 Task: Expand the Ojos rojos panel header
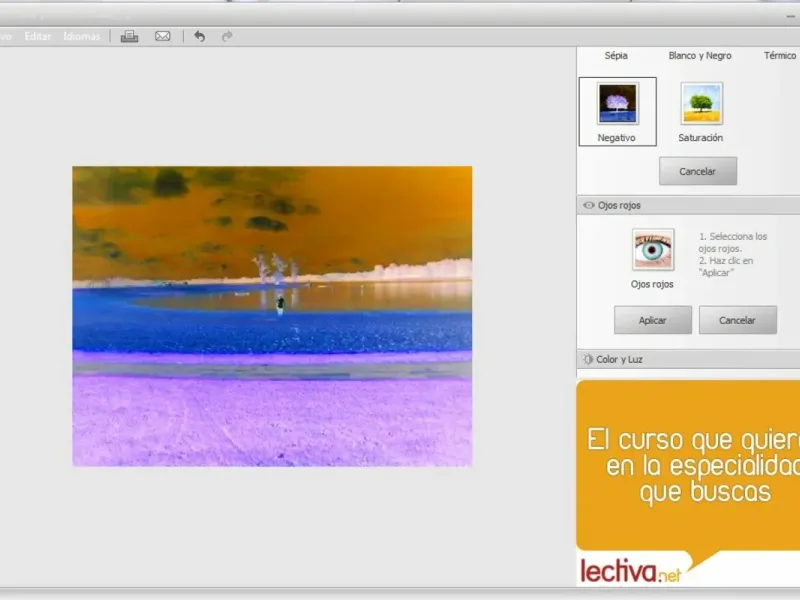(x=688, y=205)
